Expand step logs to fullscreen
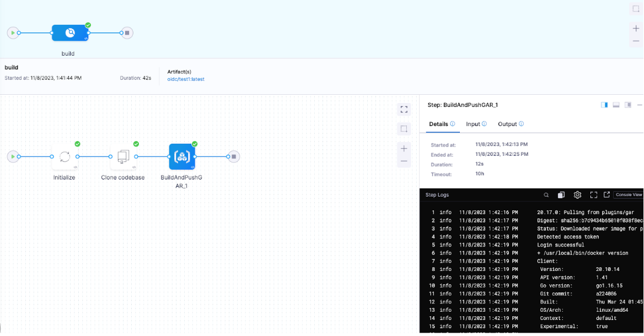Viewport: 644px width, 336px height. click(593, 195)
